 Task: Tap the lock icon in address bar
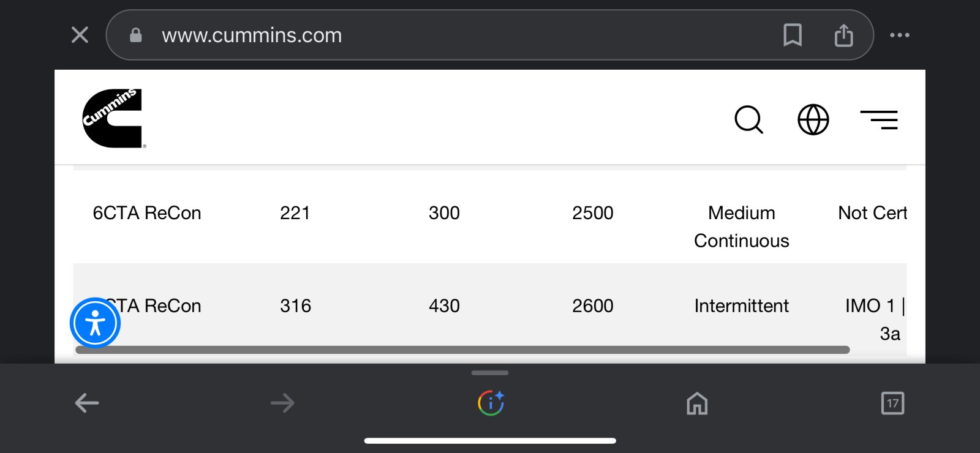pos(136,35)
